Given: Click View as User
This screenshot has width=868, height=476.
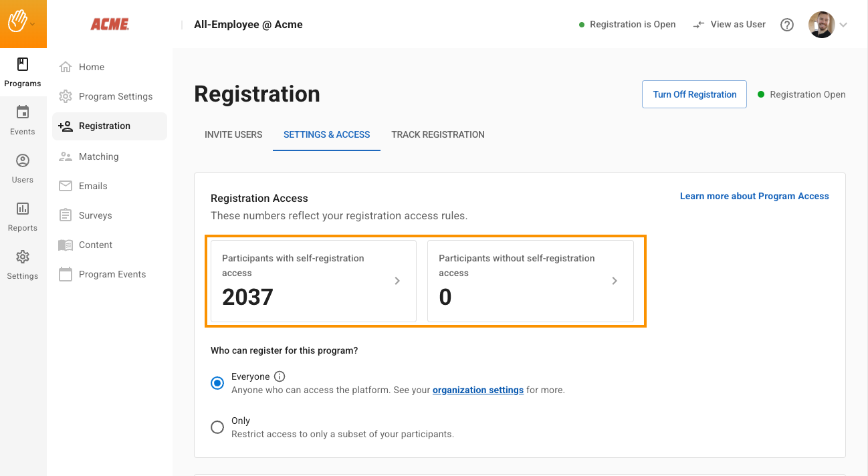Looking at the screenshot, I should pyautogui.click(x=729, y=25).
